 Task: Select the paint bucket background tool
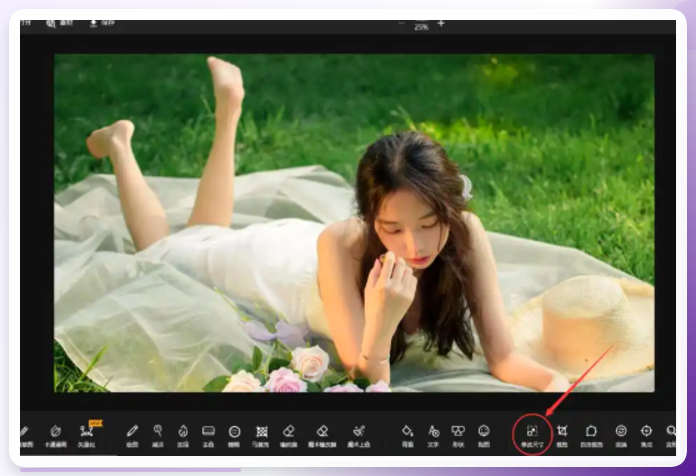click(x=407, y=436)
